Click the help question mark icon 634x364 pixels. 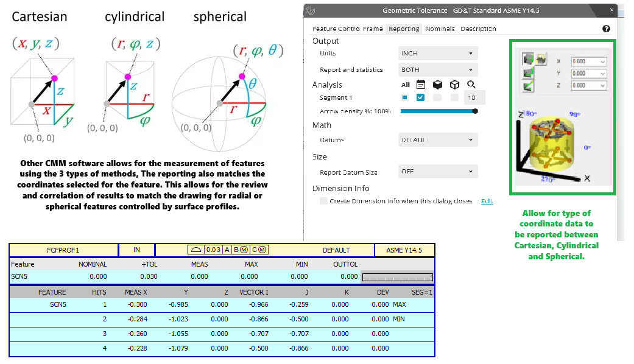606,29
